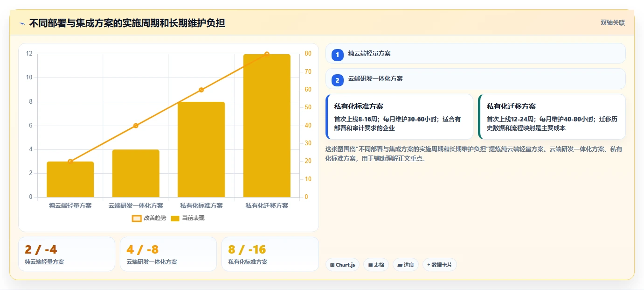Click the right axis value 80
The width and height of the screenshot is (644, 290).
pyautogui.click(x=308, y=54)
